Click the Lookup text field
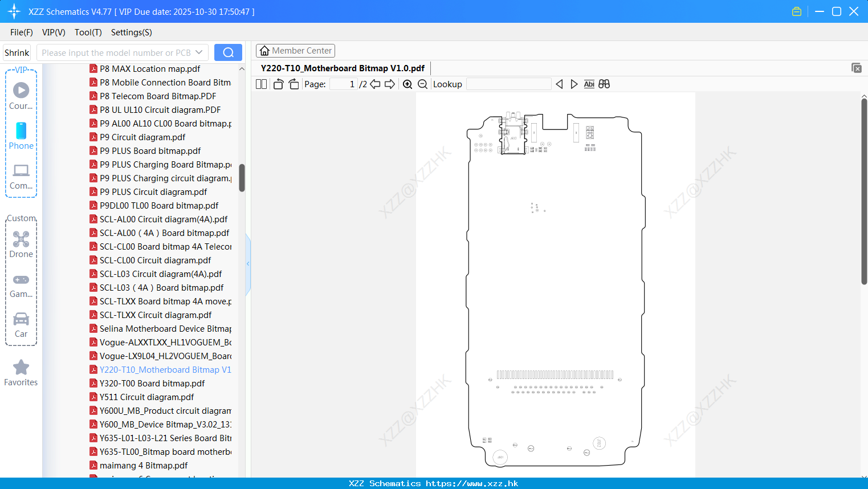 coord(508,84)
